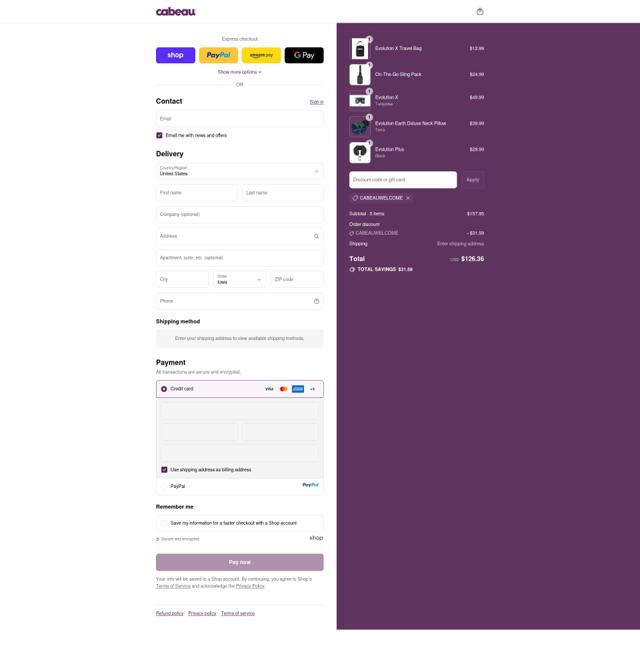Open the cart bag icon in header
Viewport: 640px width, 656px height.
point(480,12)
